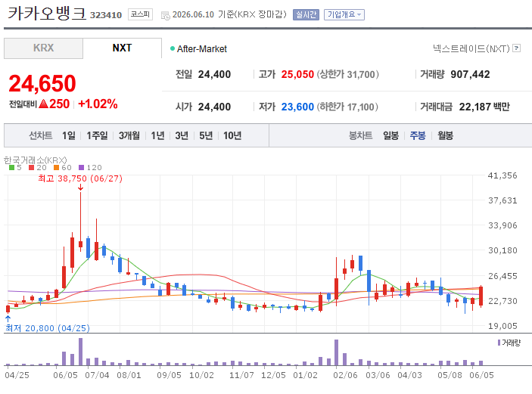
Task: Switch to the KRX tab
Action: pos(43,48)
